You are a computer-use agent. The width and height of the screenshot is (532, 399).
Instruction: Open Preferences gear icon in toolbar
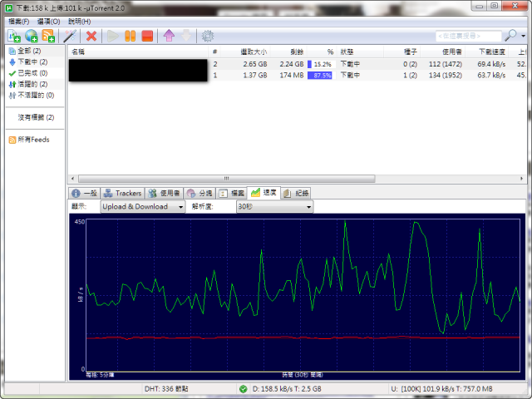208,36
